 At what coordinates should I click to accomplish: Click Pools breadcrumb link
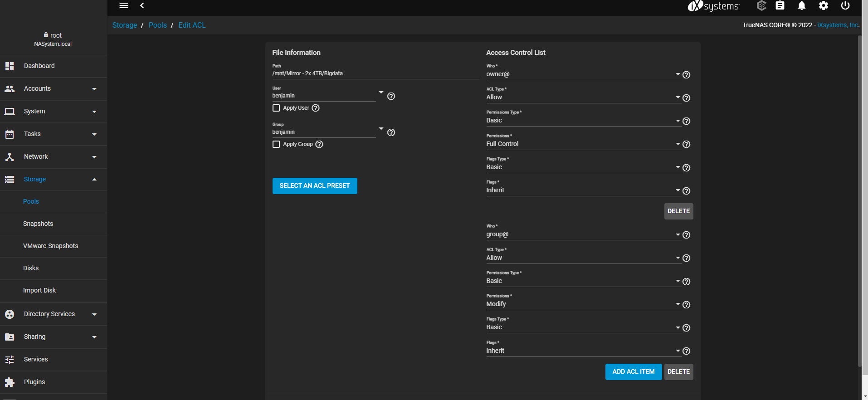pos(158,25)
